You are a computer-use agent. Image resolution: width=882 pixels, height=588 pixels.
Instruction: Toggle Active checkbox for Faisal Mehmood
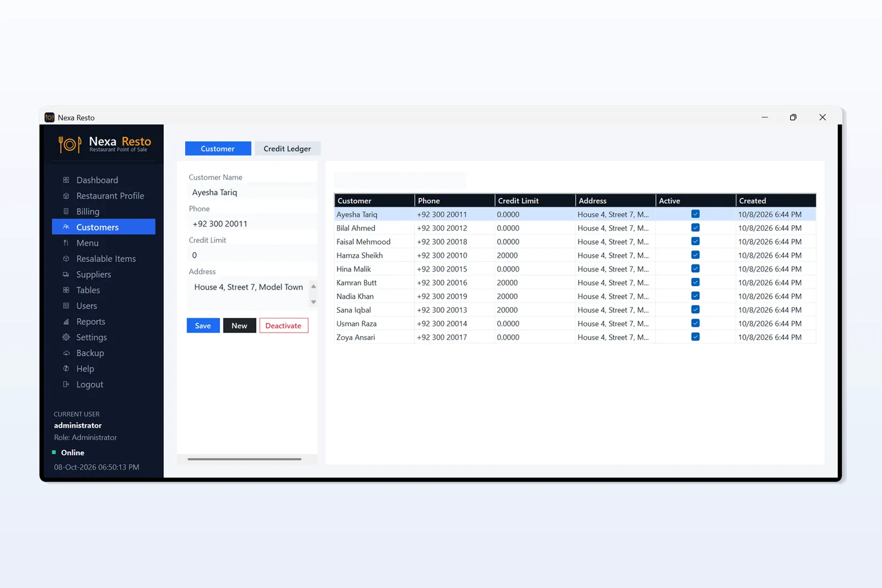695,241
